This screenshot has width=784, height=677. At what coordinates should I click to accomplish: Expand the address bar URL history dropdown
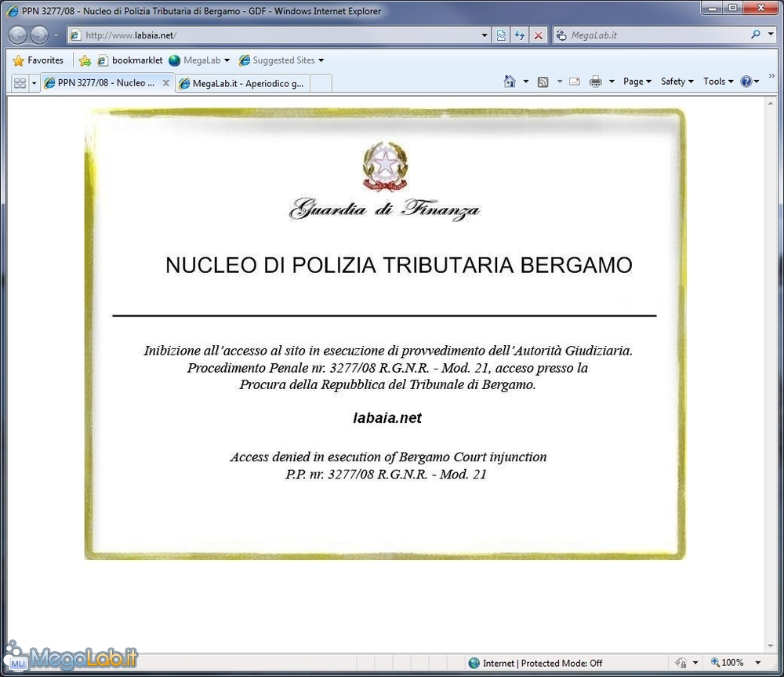pos(484,35)
